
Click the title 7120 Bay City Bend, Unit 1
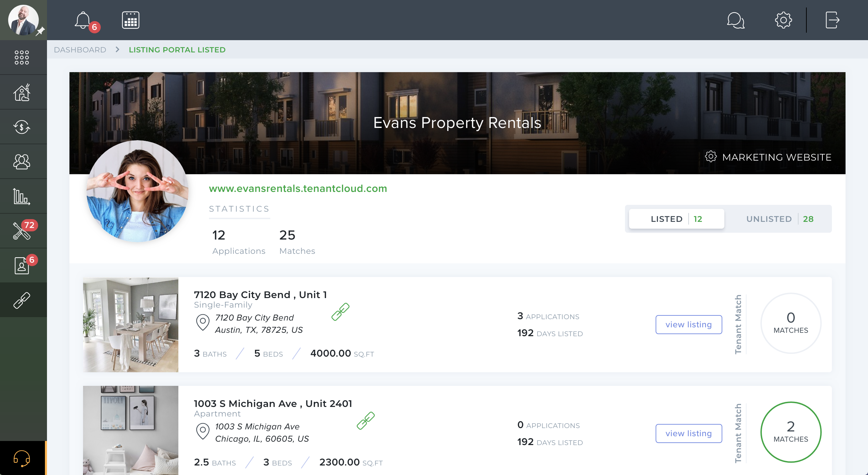tap(260, 295)
